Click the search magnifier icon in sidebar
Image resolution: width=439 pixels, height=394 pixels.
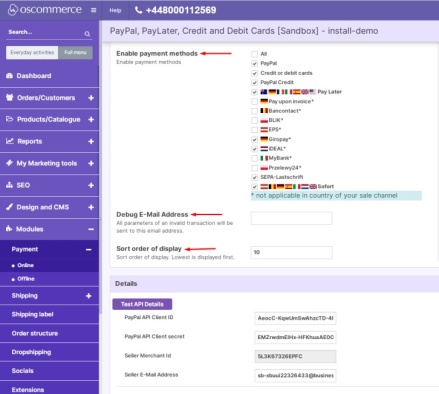[x=87, y=34]
